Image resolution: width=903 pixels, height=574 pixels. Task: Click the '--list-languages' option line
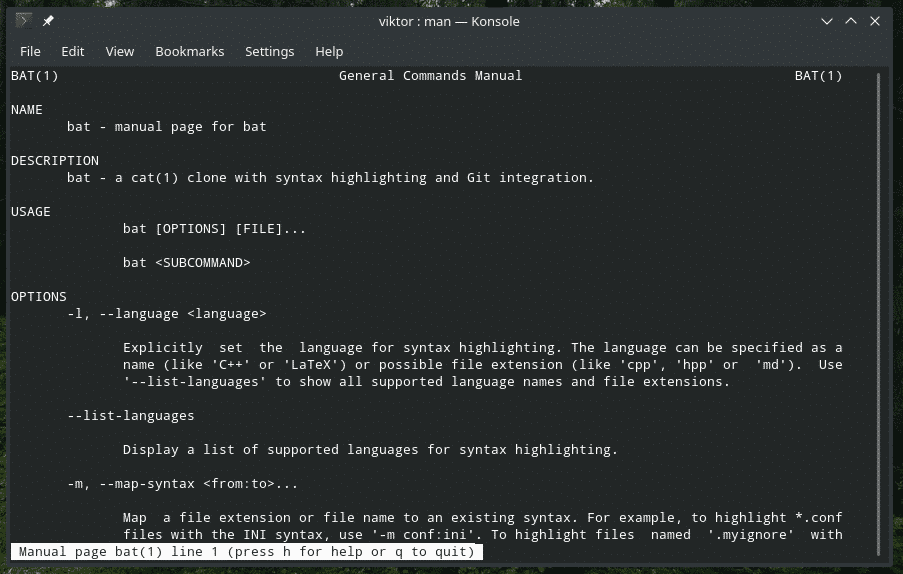point(131,416)
